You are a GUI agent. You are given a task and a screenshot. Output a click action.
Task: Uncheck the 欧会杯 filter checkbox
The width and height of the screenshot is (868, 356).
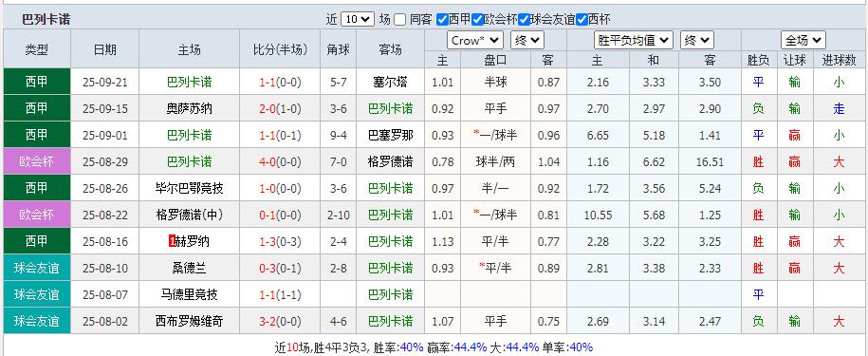[478, 19]
